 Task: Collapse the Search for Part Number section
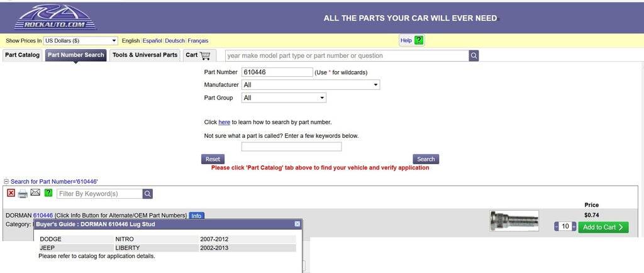tap(6, 182)
